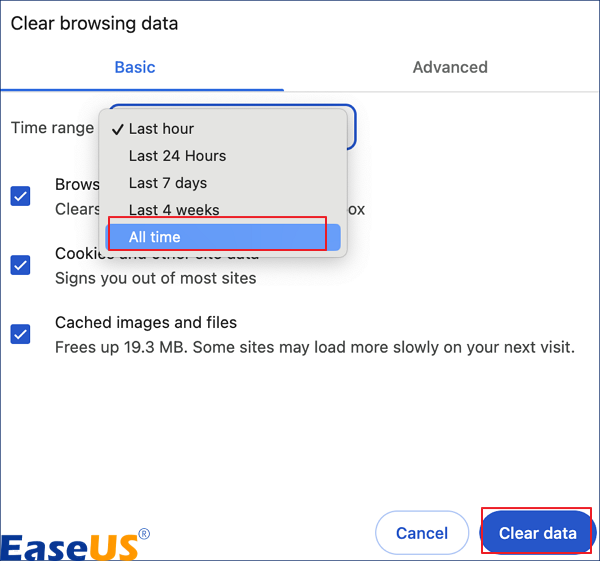Toggle Cookies and other site data checkbox
The width and height of the screenshot is (600, 561).
[x=20, y=265]
